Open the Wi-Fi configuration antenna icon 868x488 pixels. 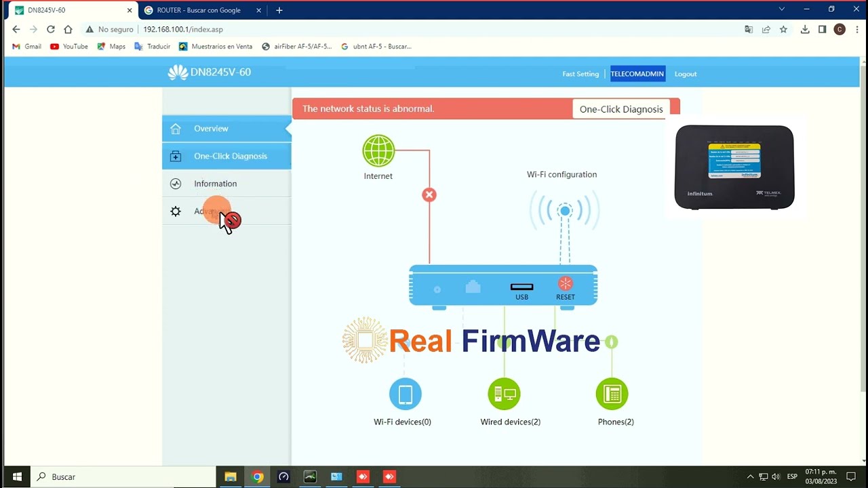(565, 211)
